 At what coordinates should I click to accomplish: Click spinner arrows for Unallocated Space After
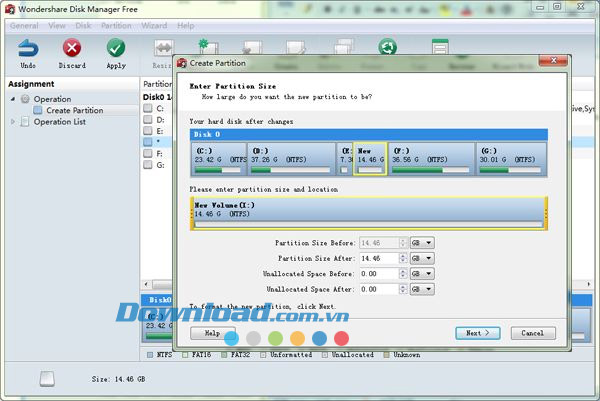pyautogui.click(x=403, y=289)
